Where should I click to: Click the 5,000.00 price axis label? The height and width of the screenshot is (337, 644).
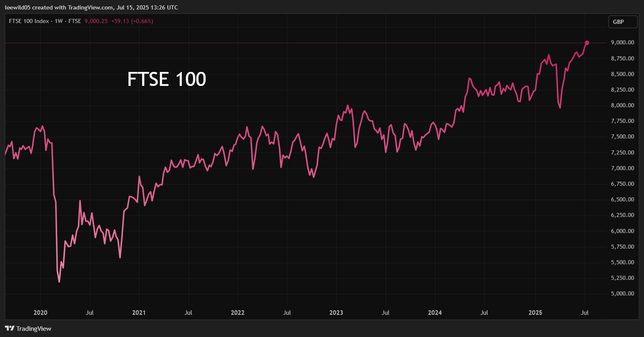point(622,293)
